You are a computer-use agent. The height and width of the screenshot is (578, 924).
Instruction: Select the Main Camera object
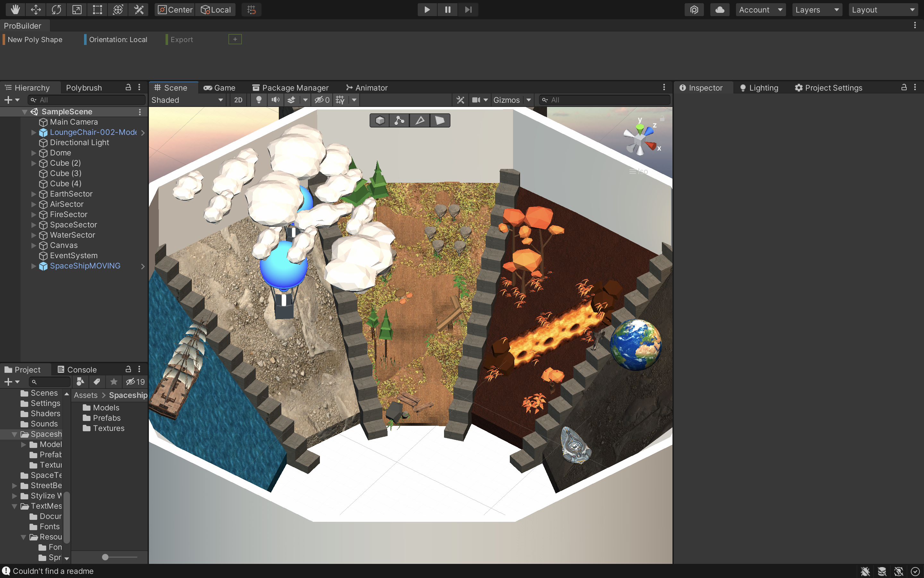(74, 122)
